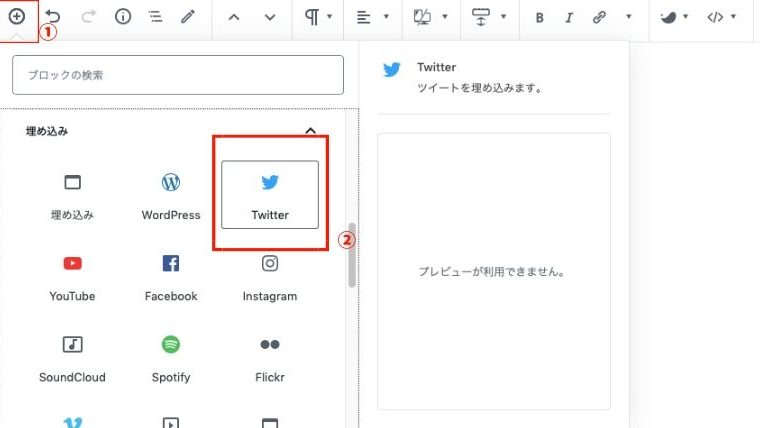Image resolution: width=760 pixels, height=428 pixels.
Task: Click the paragraph block type icon
Action: coord(312,17)
